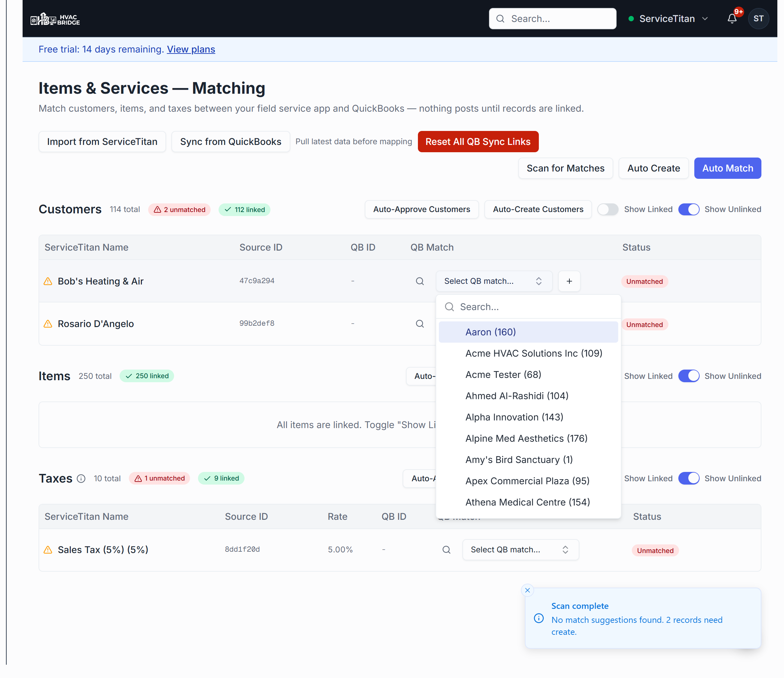Open QB match dropdown for Bob's Heating
Screen dimensions: 784x678
494,281
